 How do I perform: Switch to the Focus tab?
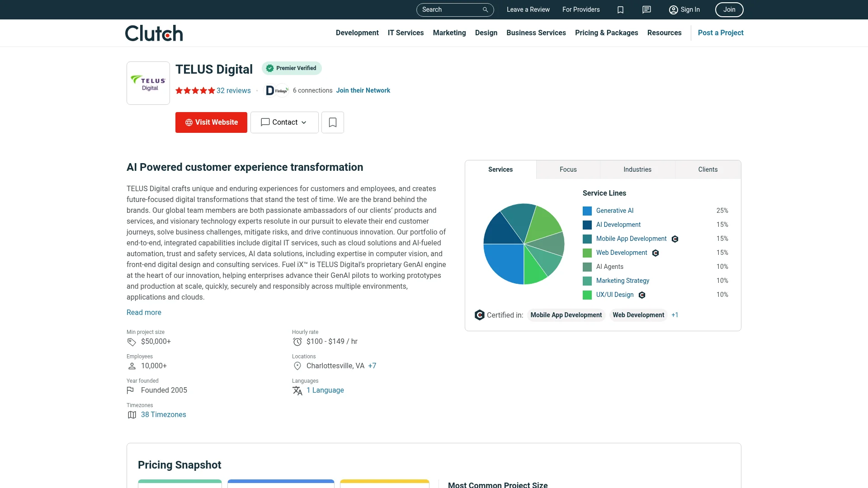click(568, 169)
